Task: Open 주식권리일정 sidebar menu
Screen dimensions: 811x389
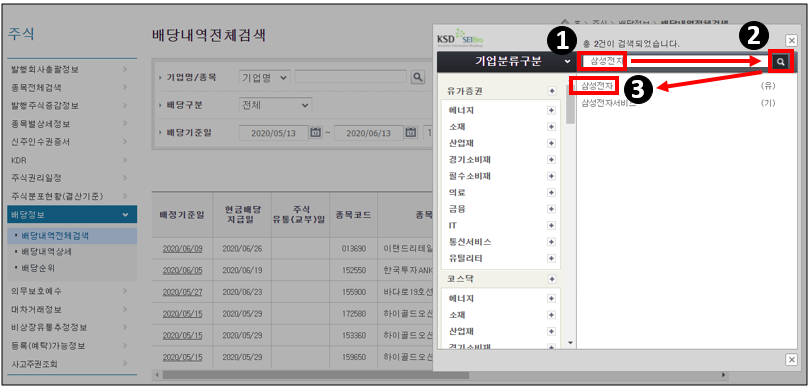Action: 72,178
